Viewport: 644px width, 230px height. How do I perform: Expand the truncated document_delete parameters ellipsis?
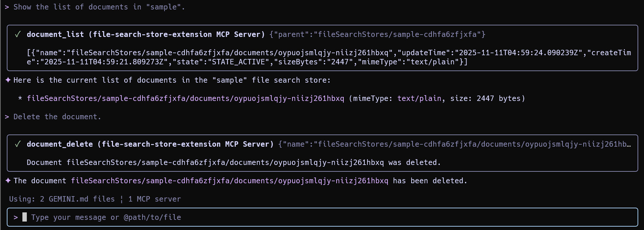629,144
